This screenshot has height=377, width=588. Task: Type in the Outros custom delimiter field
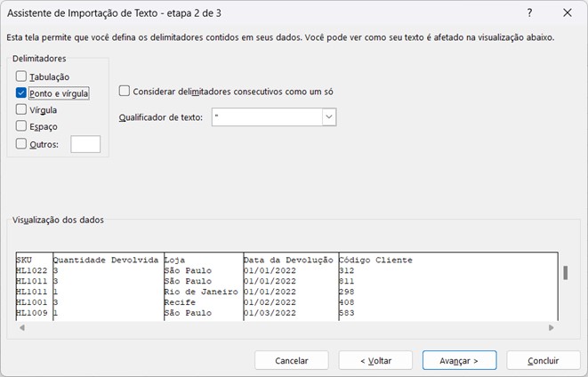85,144
